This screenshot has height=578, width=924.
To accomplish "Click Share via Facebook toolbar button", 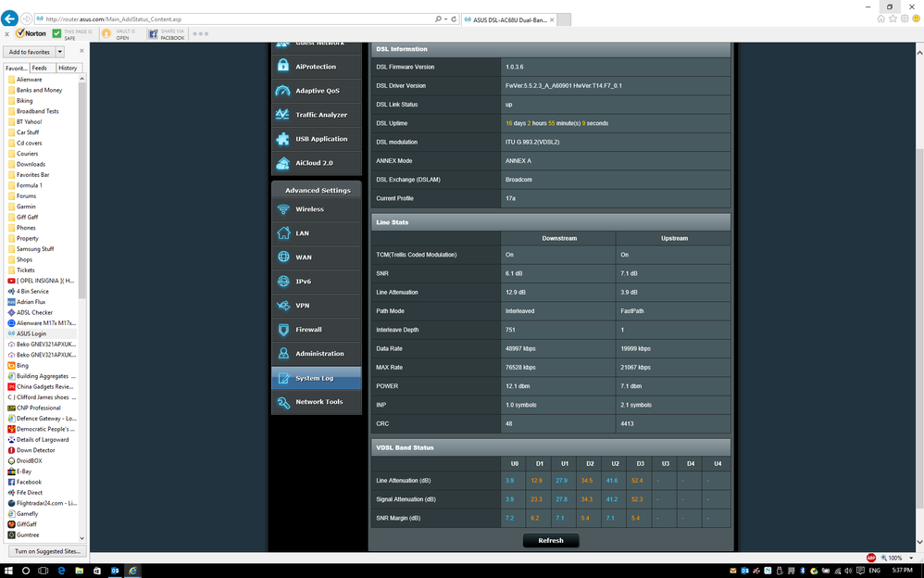I will [167, 34].
